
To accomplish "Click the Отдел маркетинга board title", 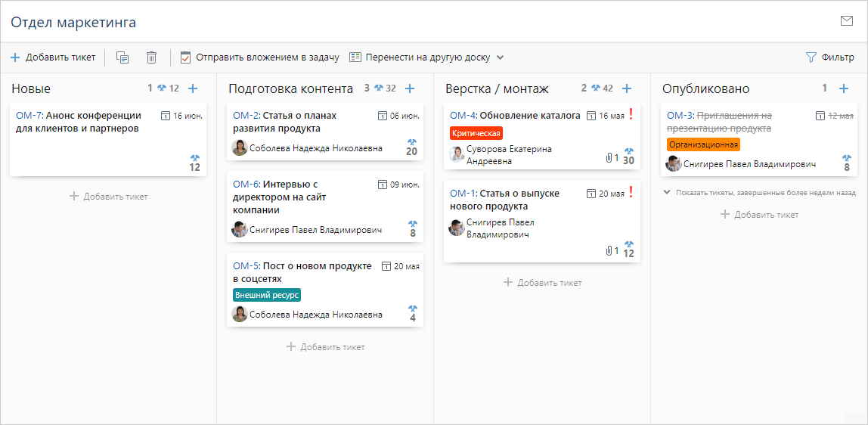I will 73,22.
